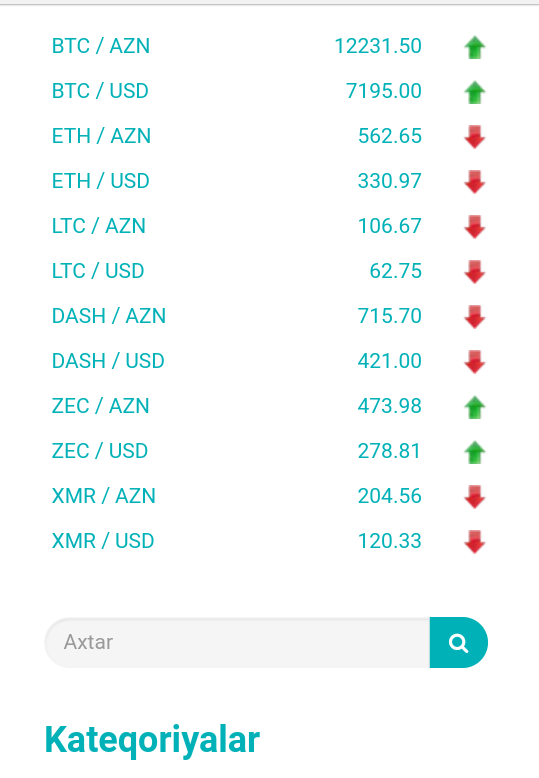Click the red down arrow for DASH / AZN
Viewport: 539px width, 778px height.
pyautogui.click(x=474, y=317)
